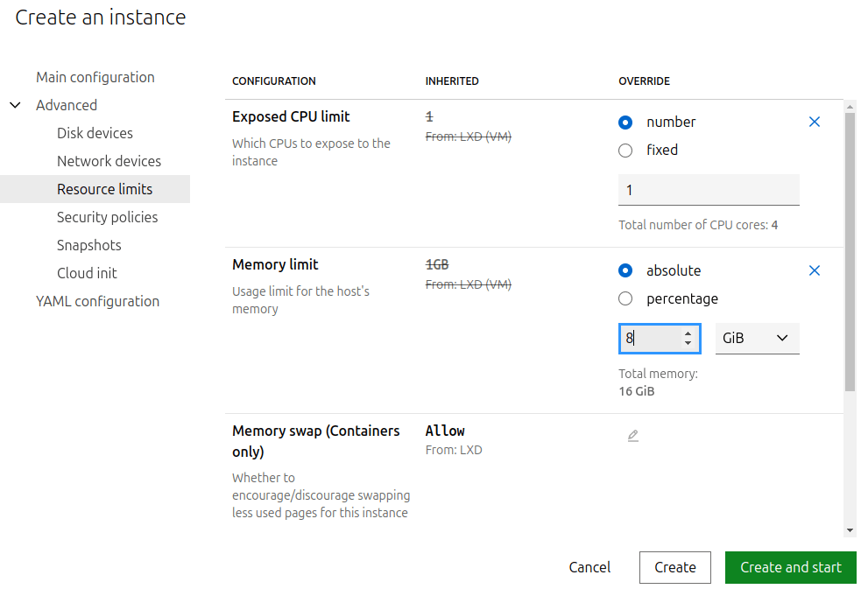Open Disk devices section

pyautogui.click(x=95, y=133)
